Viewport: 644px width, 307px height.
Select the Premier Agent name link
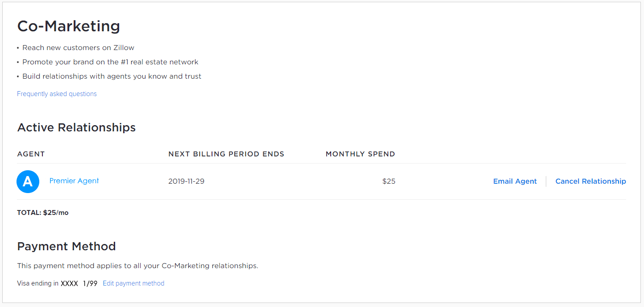tap(74, 181)
